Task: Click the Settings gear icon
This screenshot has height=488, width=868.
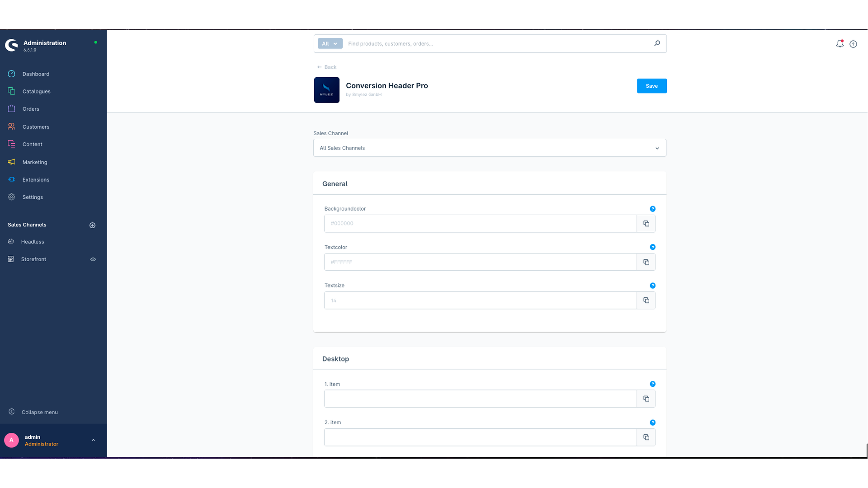Action: pyautogui.click(x=11, y=197)
